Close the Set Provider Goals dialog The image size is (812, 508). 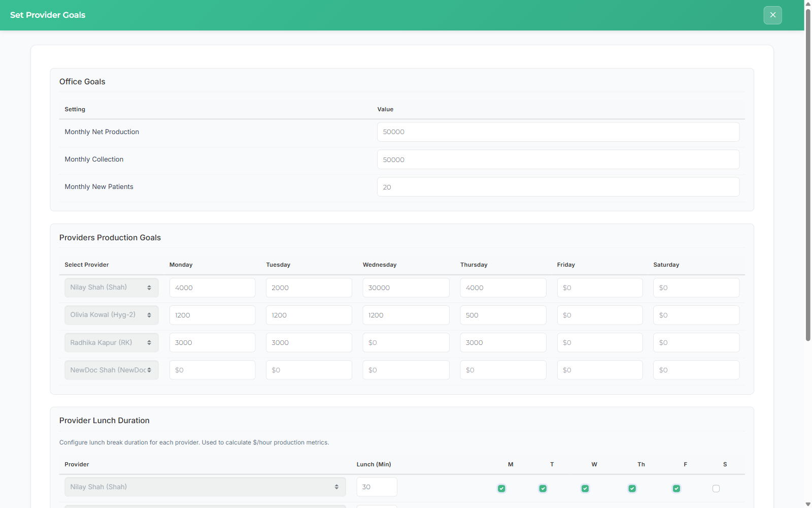(772, 15)
